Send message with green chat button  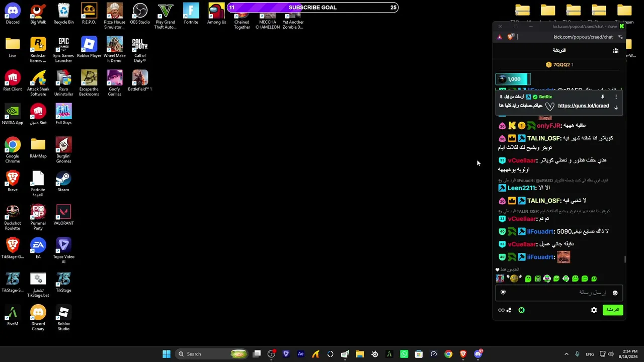coord(613,310)
